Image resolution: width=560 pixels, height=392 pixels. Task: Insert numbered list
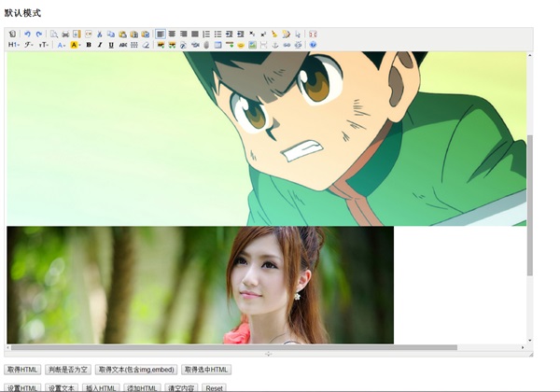(206, 34)
